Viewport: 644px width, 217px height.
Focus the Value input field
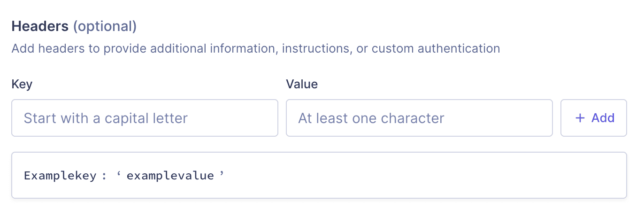pos(419,118)
